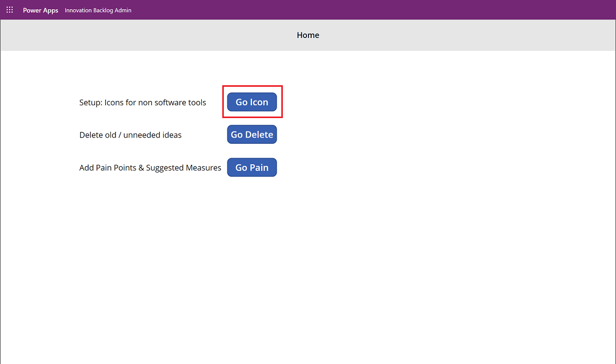The image size is (616, 364).
Task: Select the Go Pain button
Action: 252,167
